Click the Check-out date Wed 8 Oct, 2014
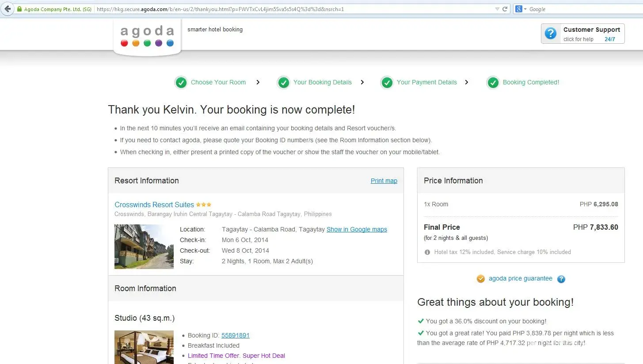This screenshot has height=364, width=643. pos(245,250)
